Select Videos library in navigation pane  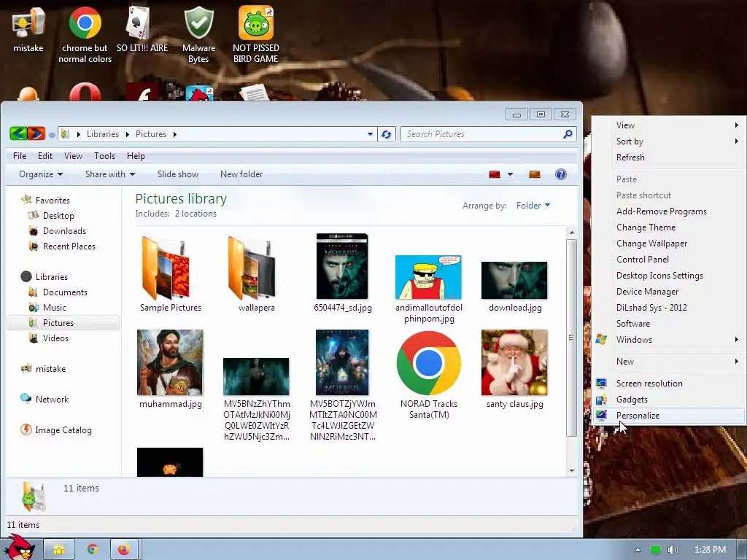point(55,338)
